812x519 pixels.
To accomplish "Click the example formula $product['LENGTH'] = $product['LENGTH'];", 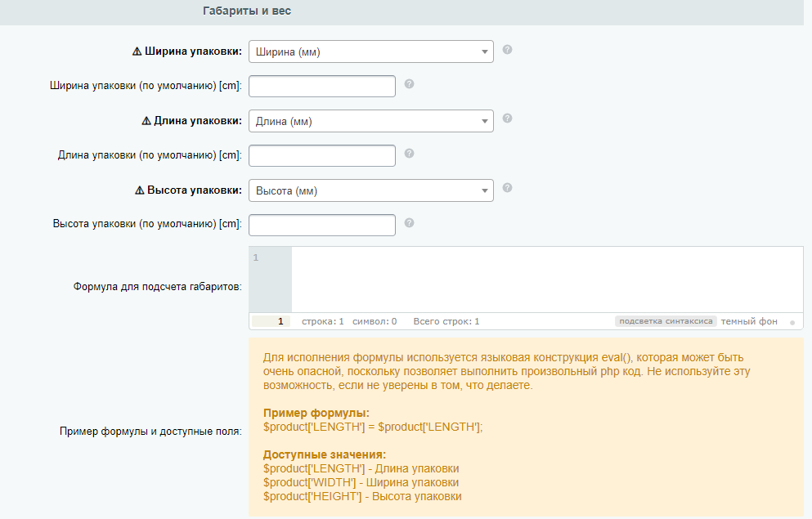I will pos(372,427).
